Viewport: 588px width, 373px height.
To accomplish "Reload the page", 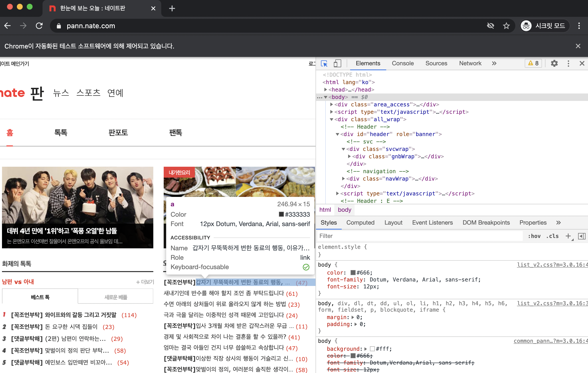I will point(39,26).
